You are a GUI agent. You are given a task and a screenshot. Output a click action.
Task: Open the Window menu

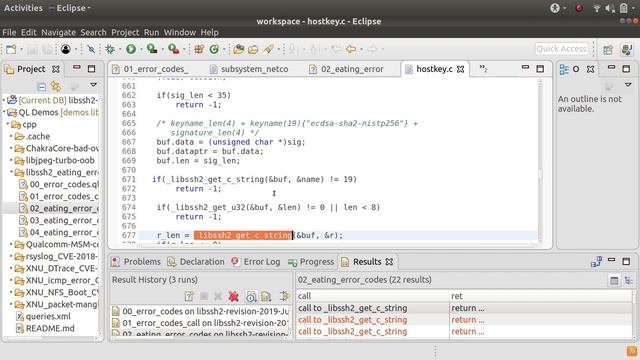click(180, 32)
